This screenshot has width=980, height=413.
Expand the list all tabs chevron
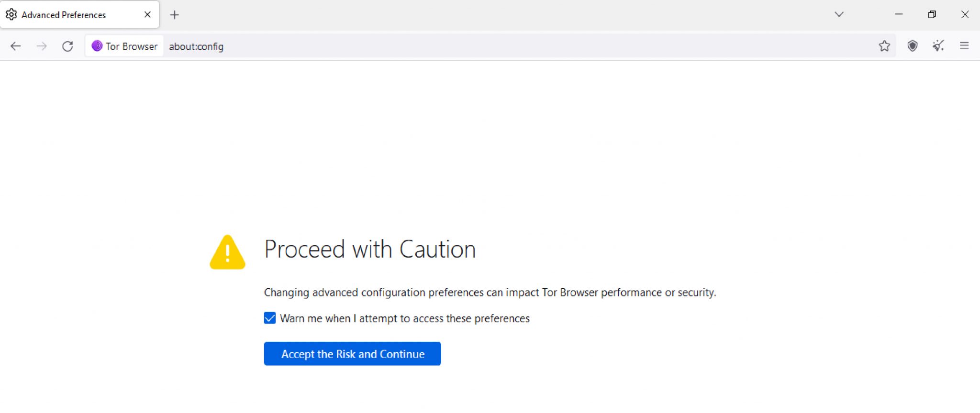click(839, 14)
